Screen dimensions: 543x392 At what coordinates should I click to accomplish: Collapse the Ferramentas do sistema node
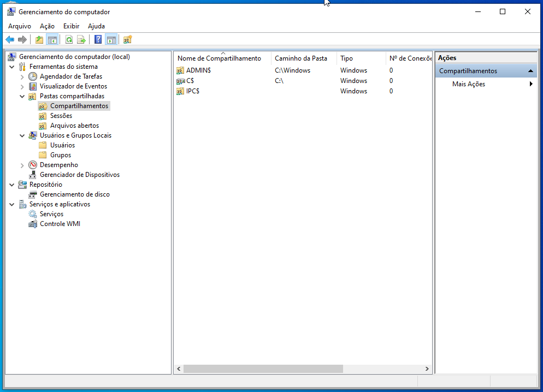(12, 67)
